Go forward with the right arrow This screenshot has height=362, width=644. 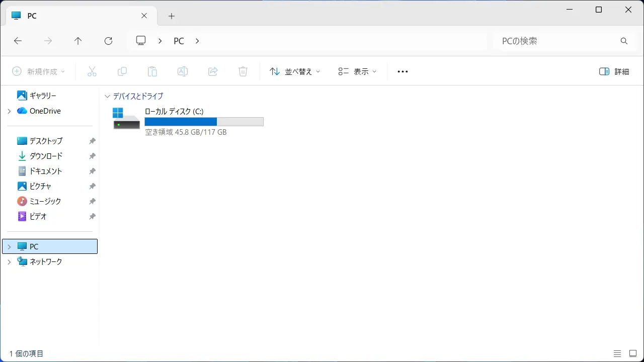point(48,41)
